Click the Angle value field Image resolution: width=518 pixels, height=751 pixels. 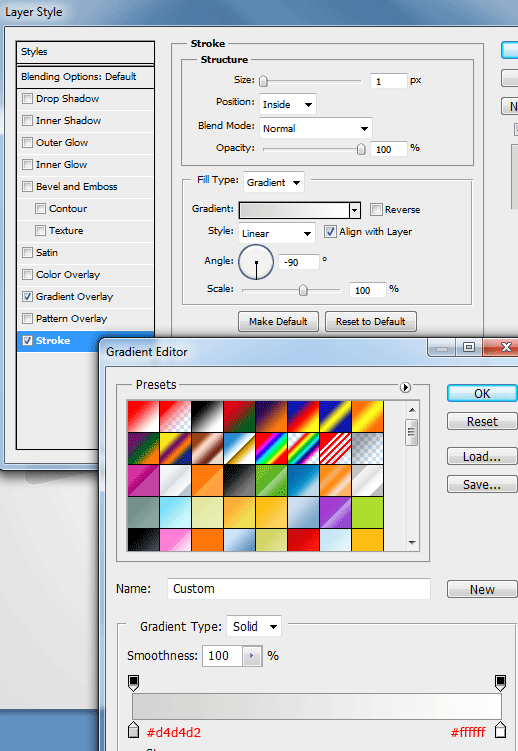point(299,262)
